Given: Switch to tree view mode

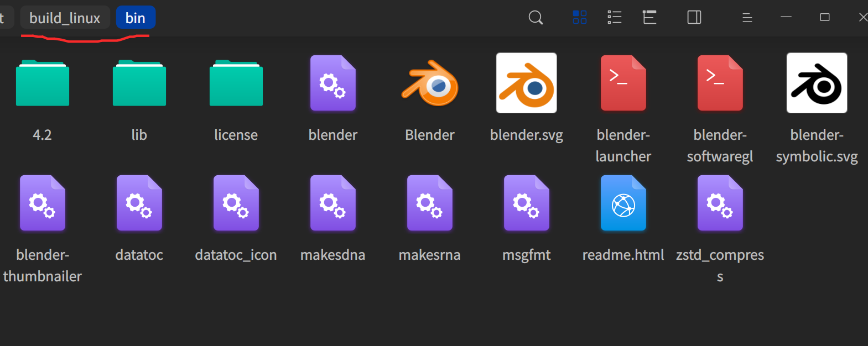Looking at the screenshot, I should (x=649, y=18).
